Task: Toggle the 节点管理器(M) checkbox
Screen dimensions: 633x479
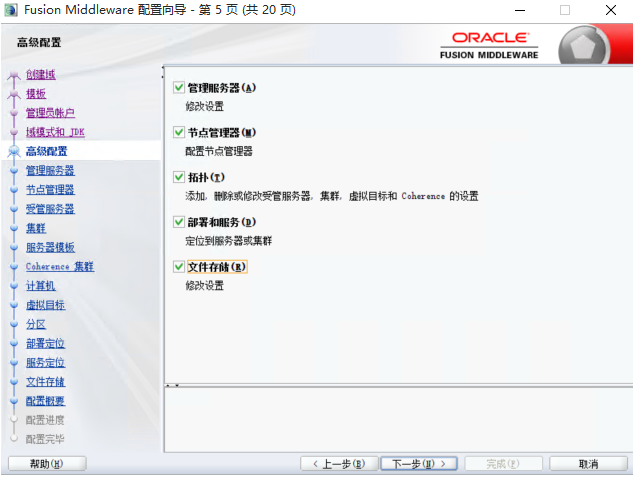Action: [x=179, y=132]
